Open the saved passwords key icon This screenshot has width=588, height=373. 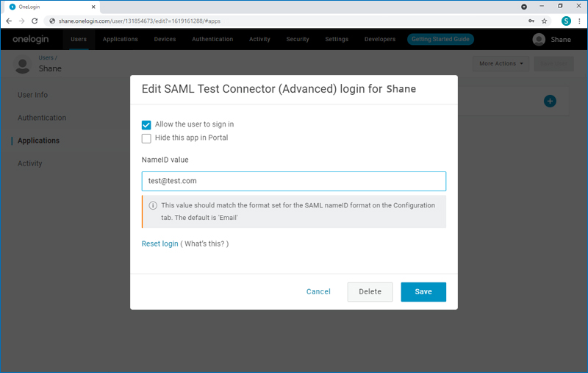[x=531, y=21]
